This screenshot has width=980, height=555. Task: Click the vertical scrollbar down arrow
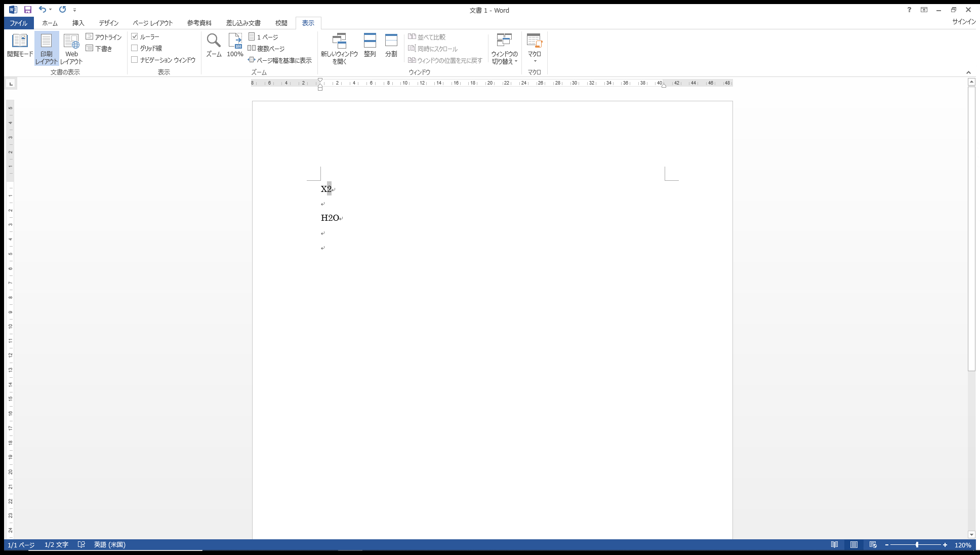point(971,535)
